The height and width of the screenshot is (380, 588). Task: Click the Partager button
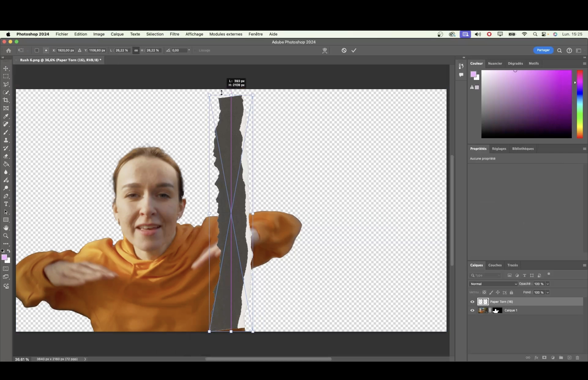point(543,50)
